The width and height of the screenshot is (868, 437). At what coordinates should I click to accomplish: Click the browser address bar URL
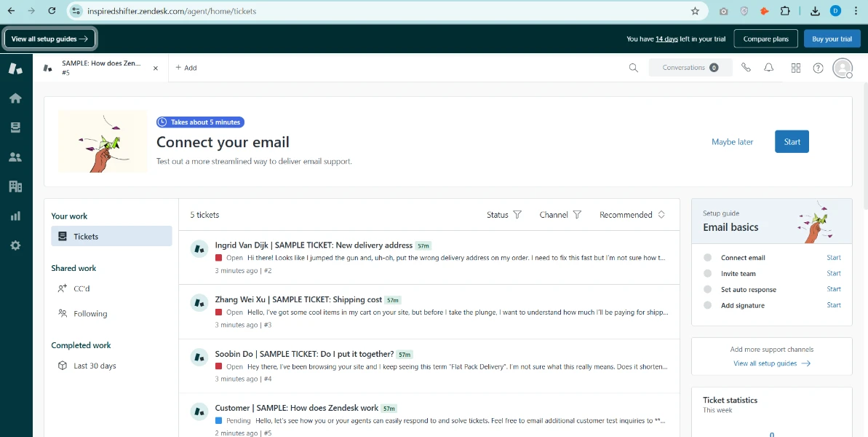(x=172, y=10)
